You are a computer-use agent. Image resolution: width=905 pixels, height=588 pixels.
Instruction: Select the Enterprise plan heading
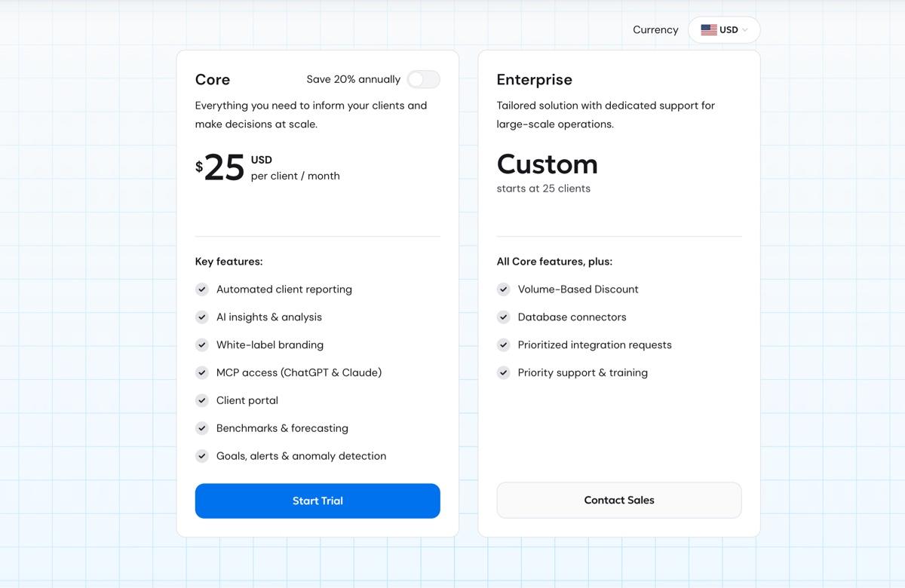(x=535, y=79)
